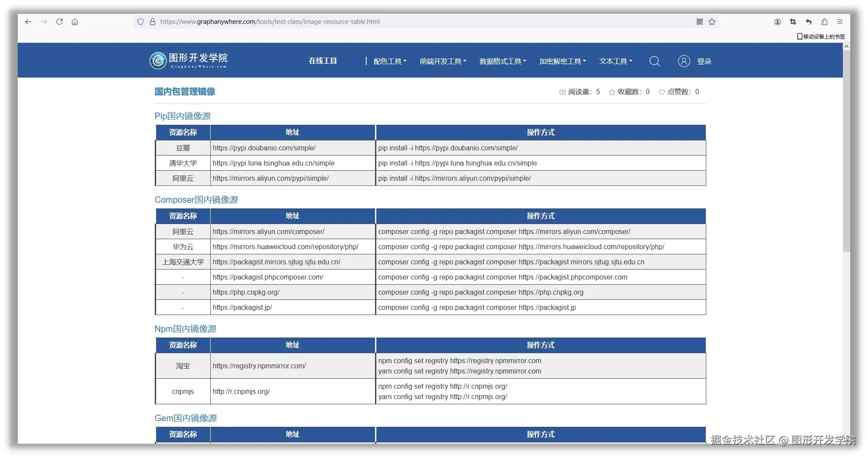Click the vertical scrollbar up arrow

pos(846,46)
